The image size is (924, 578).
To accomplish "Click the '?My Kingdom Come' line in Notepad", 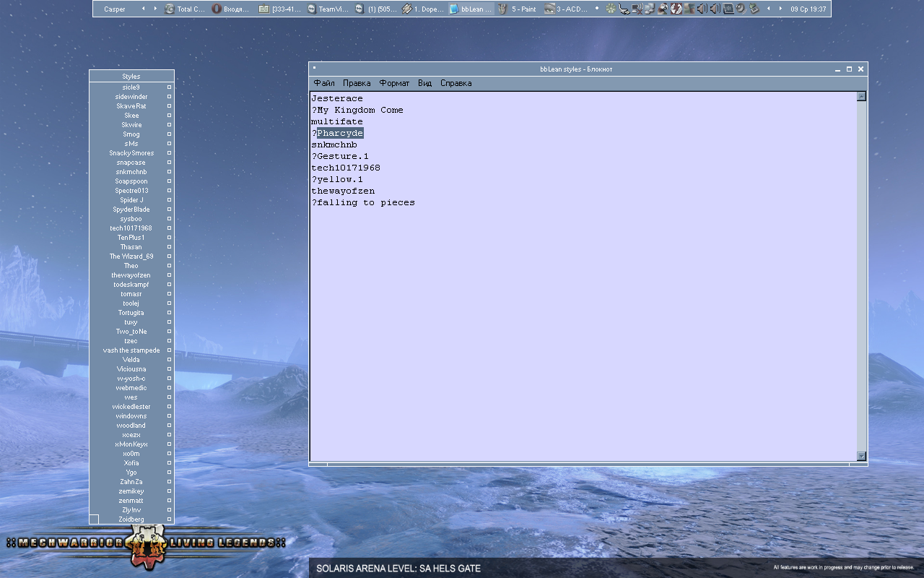I will (357, 110).
